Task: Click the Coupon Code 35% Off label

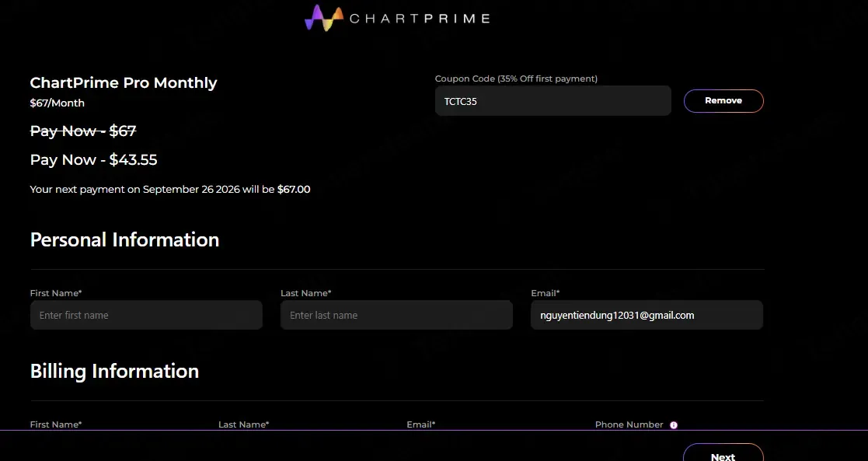Action: (x=516, y=79)
